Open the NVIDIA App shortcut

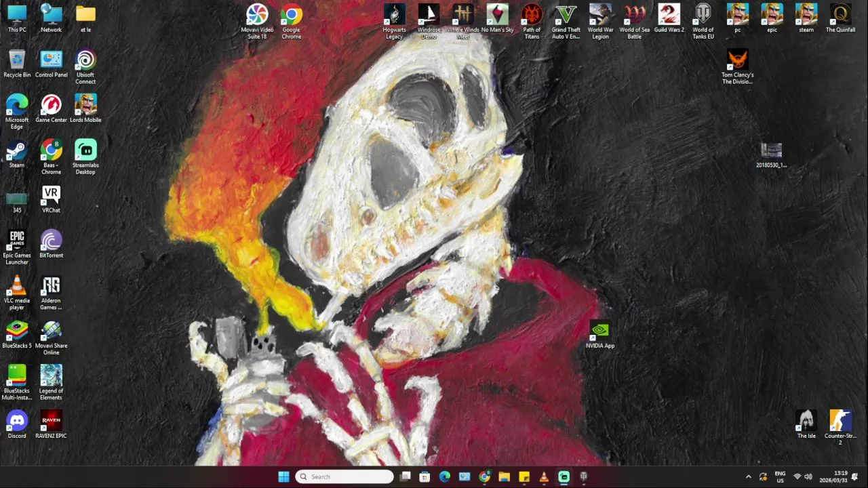[600, 335]
